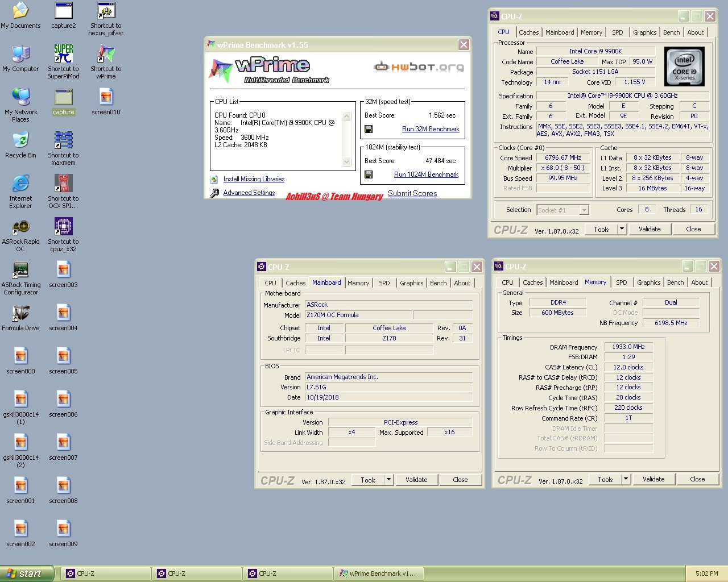Click the 1024M save score floppy icon

pyautogui.click(x=369, y=174)
